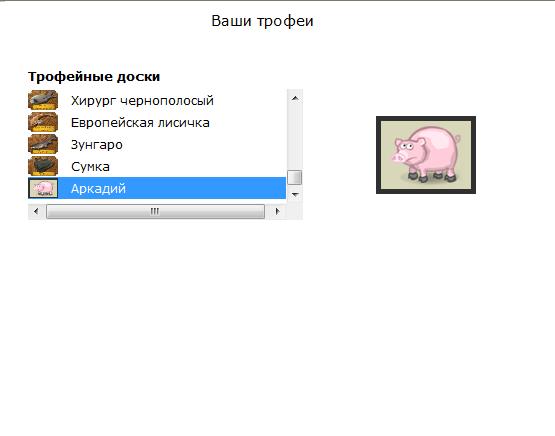Pick the Сумка trophy board icon
555x436 pixels.
tap(43, 166)
